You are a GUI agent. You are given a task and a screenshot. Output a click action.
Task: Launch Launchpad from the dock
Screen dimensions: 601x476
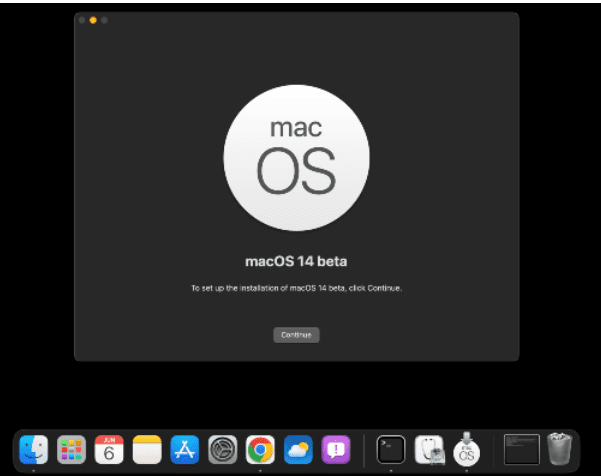coord(71,449)
